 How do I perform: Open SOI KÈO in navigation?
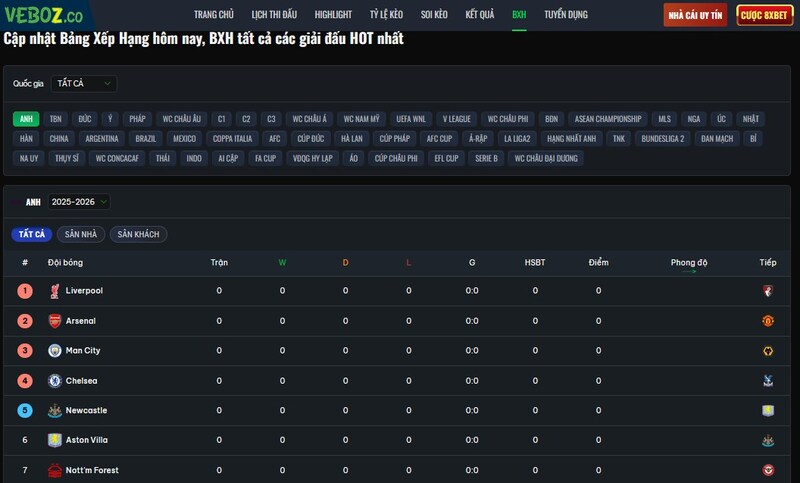tap(434, 15)
